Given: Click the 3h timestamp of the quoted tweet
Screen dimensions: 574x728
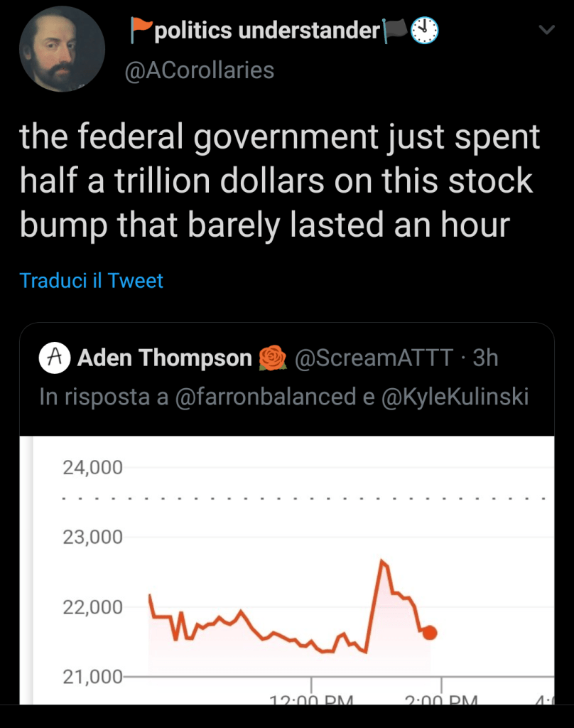Looking at the screenshot, I should coord(486,358).
